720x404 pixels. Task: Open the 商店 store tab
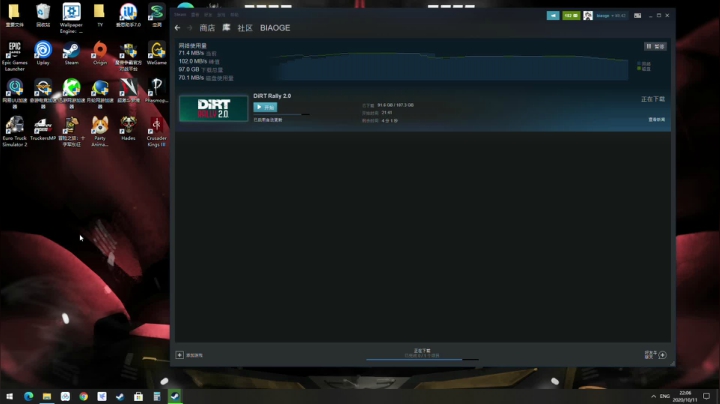(207, 28)
